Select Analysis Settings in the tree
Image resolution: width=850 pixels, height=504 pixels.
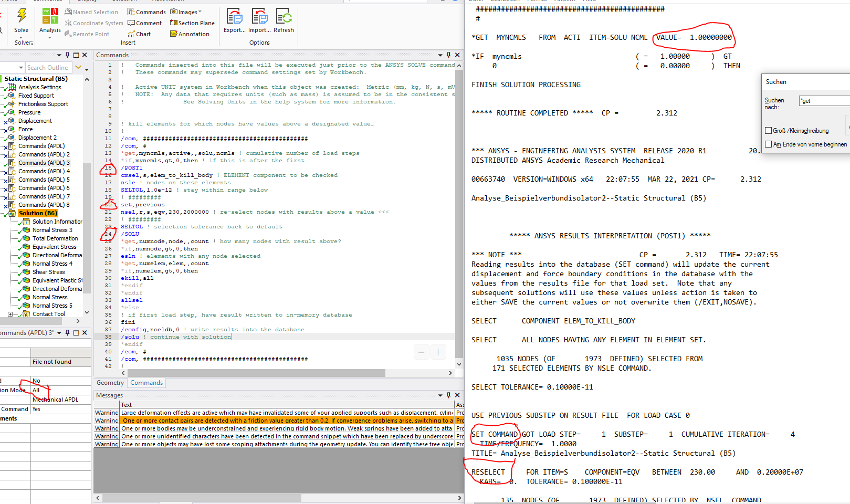coord(40,87)
